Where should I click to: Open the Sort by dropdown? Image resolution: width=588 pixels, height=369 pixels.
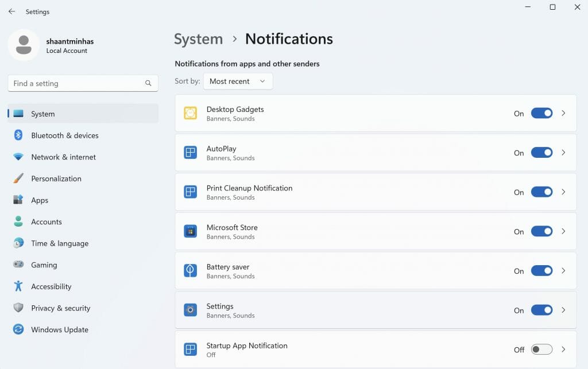238,81
